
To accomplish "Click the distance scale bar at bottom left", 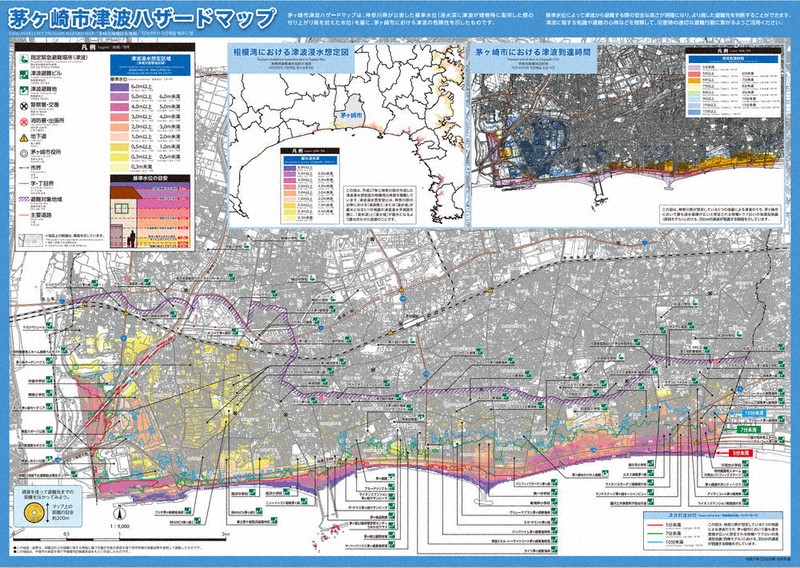I will click(120, 538).
